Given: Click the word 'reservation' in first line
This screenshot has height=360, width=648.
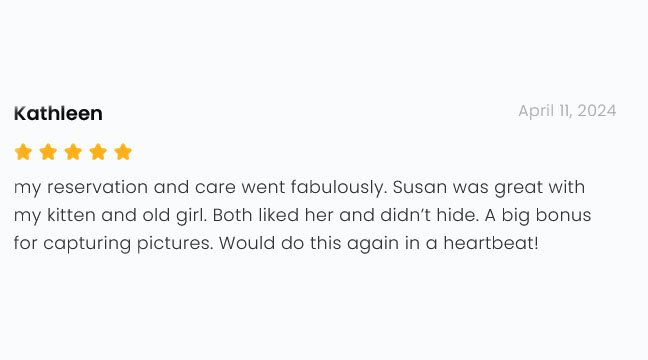Looking at the screenshot, I should pyautogui.click(x=98, y=187).
